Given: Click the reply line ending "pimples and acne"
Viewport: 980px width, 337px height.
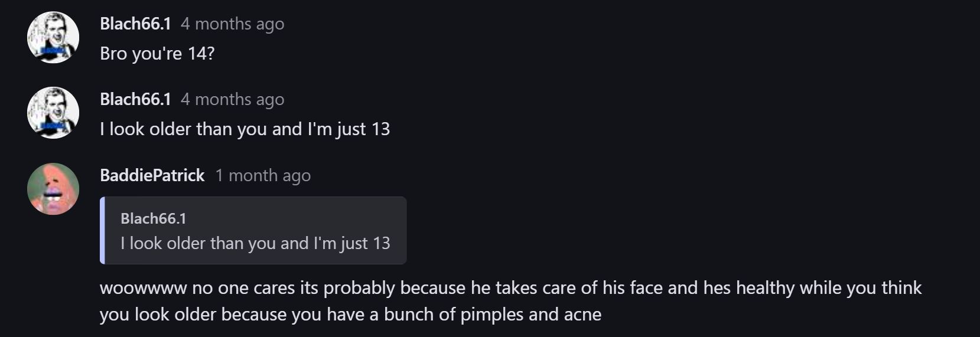Looking at the screenshot, I should tap(350, 314).
